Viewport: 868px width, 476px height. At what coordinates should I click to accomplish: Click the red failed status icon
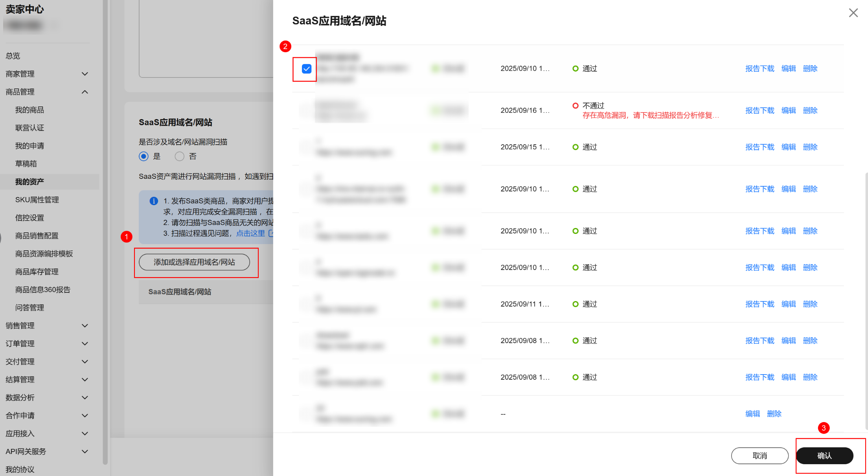(575, 105)
